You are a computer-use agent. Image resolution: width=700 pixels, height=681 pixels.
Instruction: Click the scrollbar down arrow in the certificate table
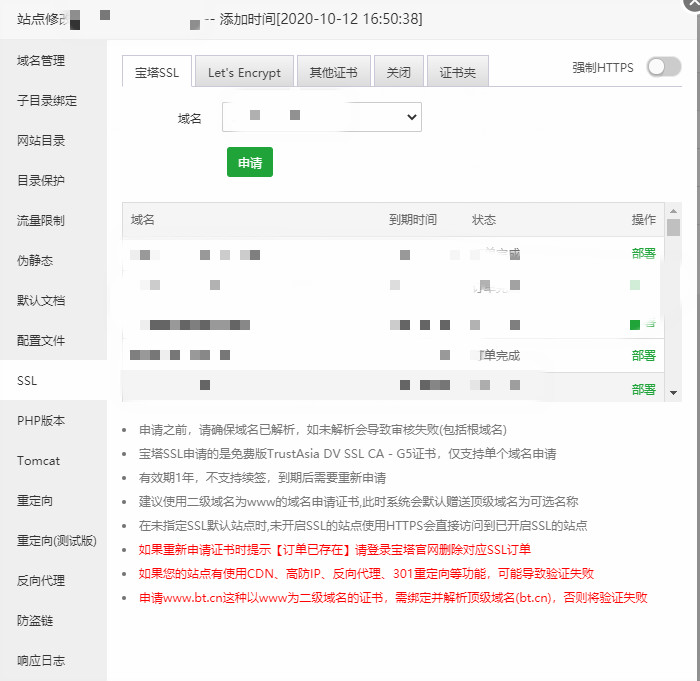point(673,393)
